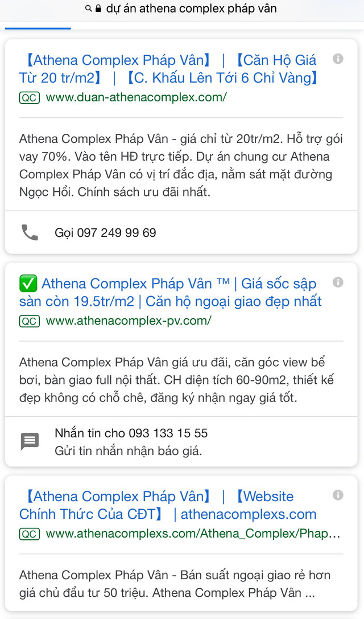Viewport: 364px width, 619px height.
Task: Tap the message bubble icon
Action: (30, 441)
